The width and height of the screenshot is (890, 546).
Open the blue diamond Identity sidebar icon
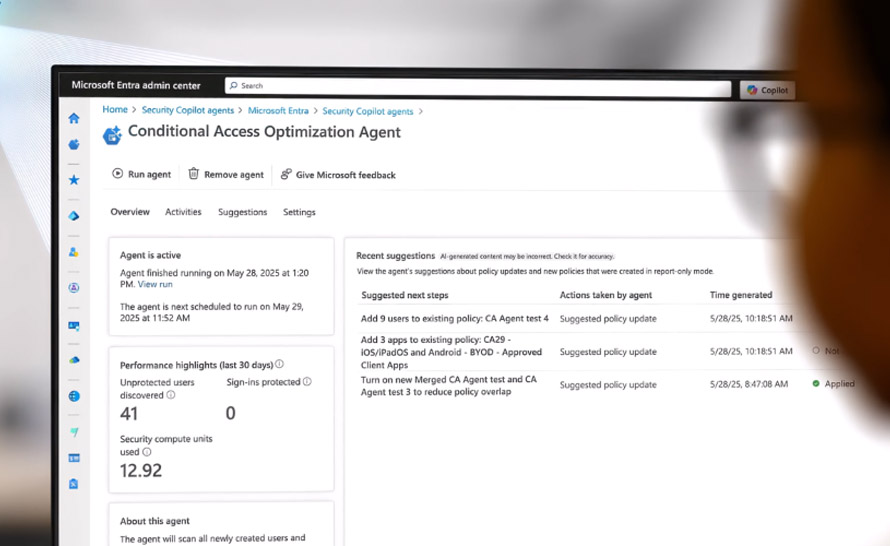click(74, 216)
